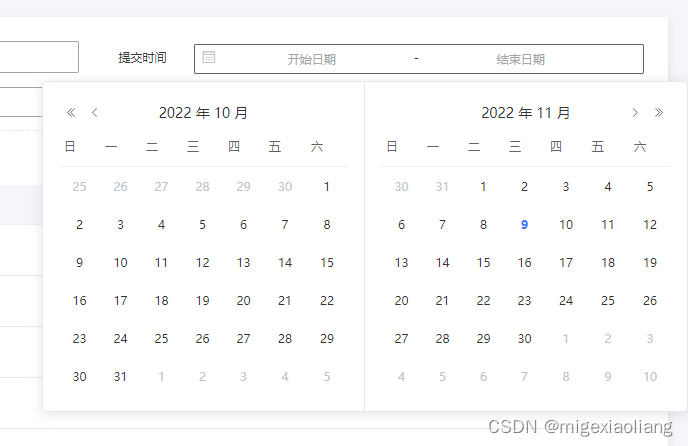Select November 26 in the right calendar
The height and width of the screenshot is (446, 688).
650,301
